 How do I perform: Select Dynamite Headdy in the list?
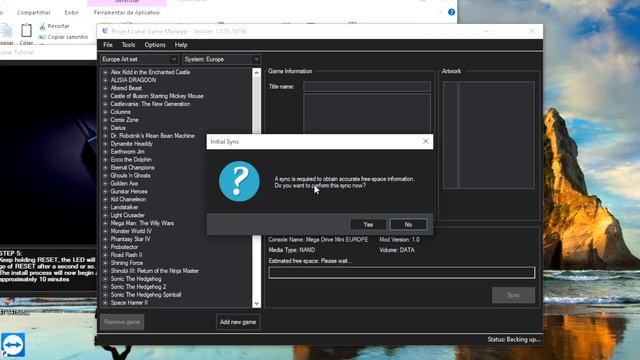coord(131,144)
